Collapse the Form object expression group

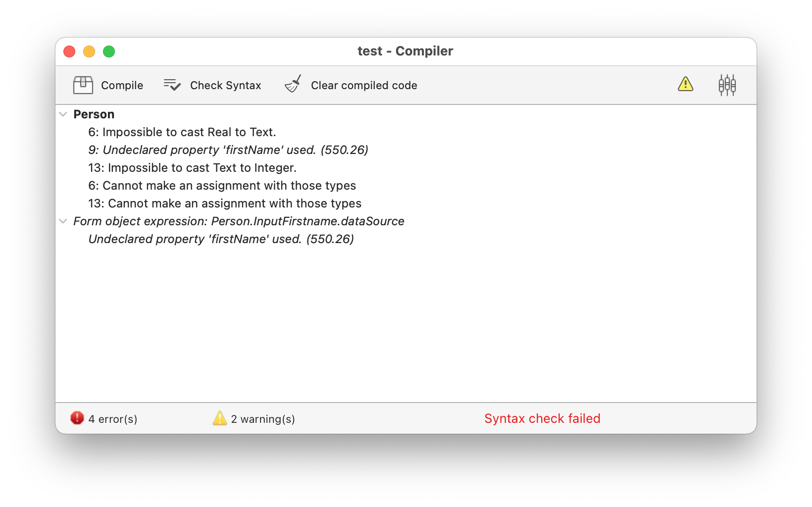tap(63, 221)
